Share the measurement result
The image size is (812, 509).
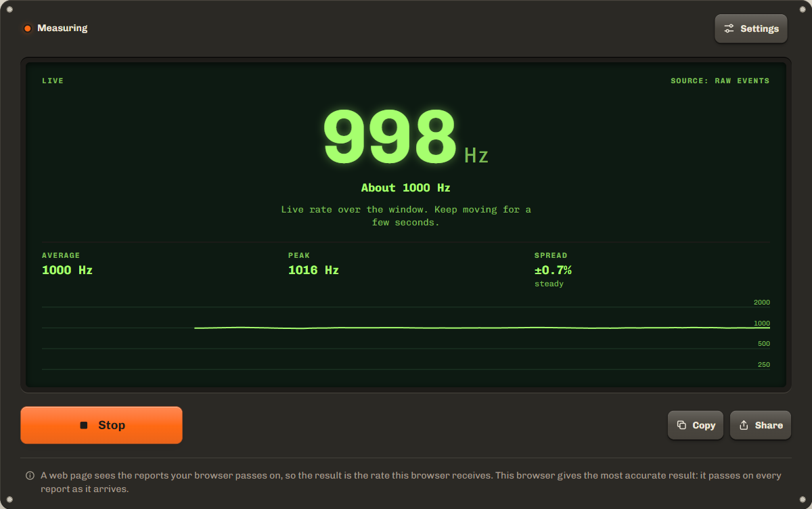point(761,425)
